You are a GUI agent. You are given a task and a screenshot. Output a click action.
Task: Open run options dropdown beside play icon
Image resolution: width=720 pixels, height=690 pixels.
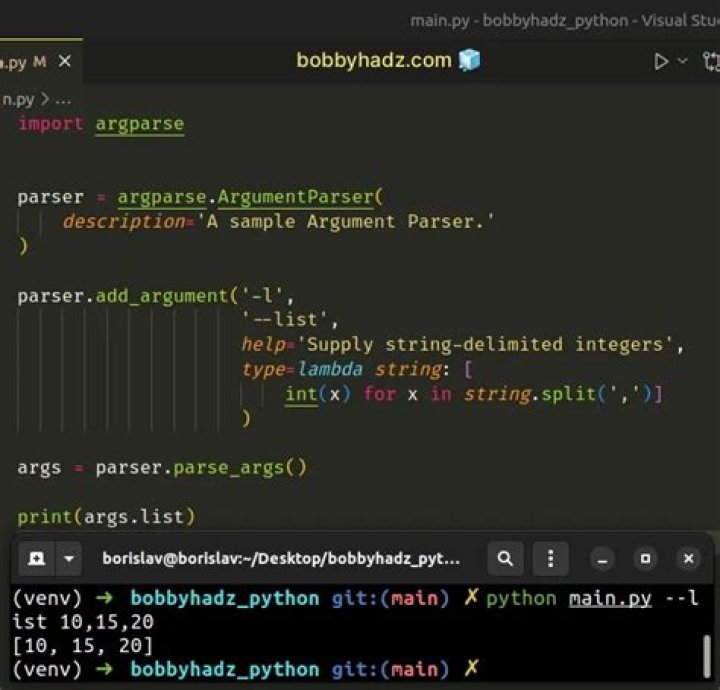tap(683, 61)
